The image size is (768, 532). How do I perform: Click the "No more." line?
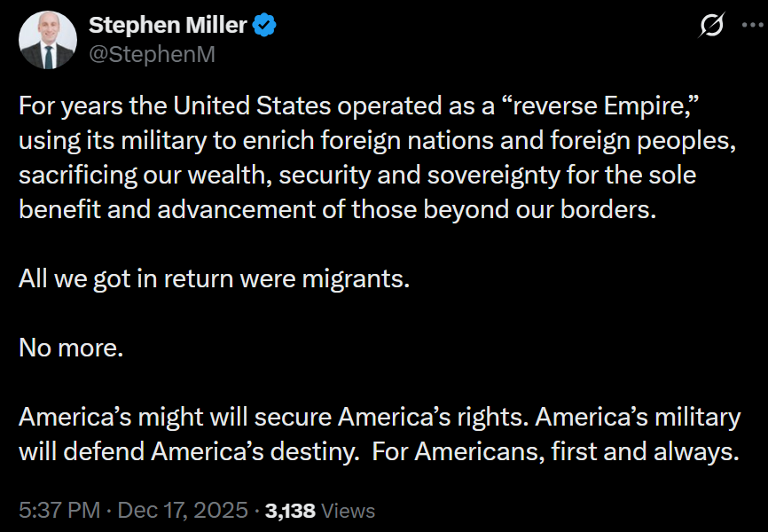[x=71, y=347]
